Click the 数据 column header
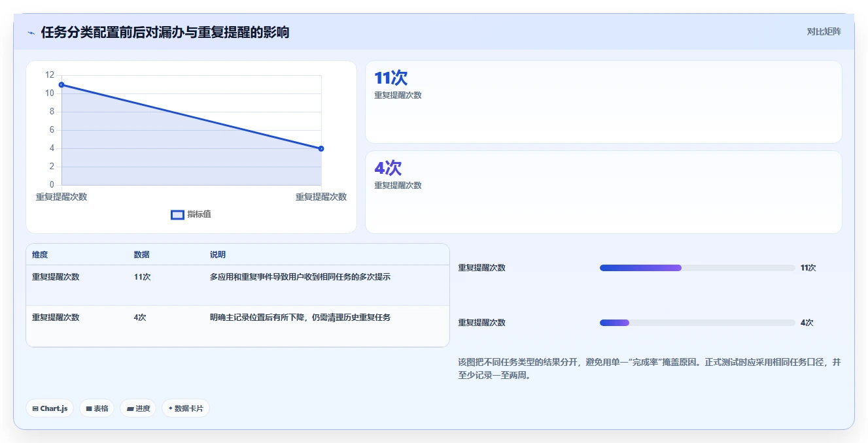 point(142,255)
